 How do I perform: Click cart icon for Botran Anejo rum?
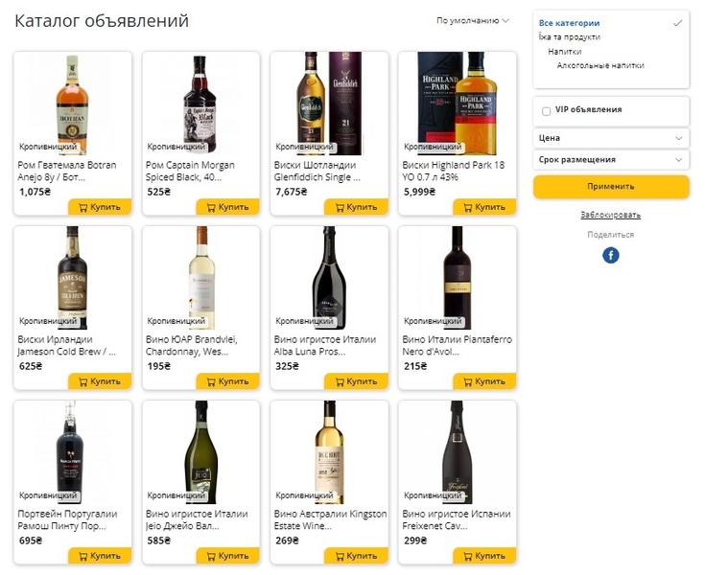tap(83, 207)
